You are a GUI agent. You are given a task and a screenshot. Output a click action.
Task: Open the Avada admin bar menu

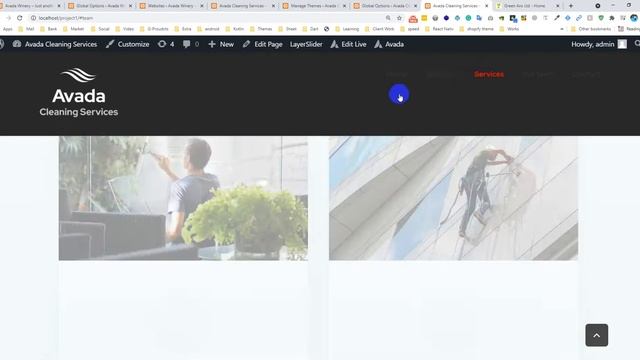(x=389, y=44)
